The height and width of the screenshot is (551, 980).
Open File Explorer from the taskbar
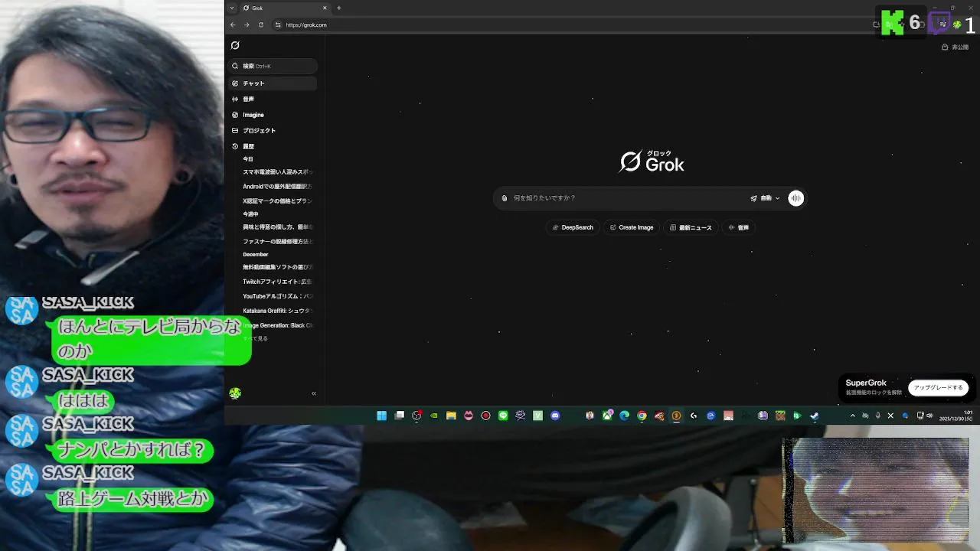pyautogui.click(x=451, y=416)
